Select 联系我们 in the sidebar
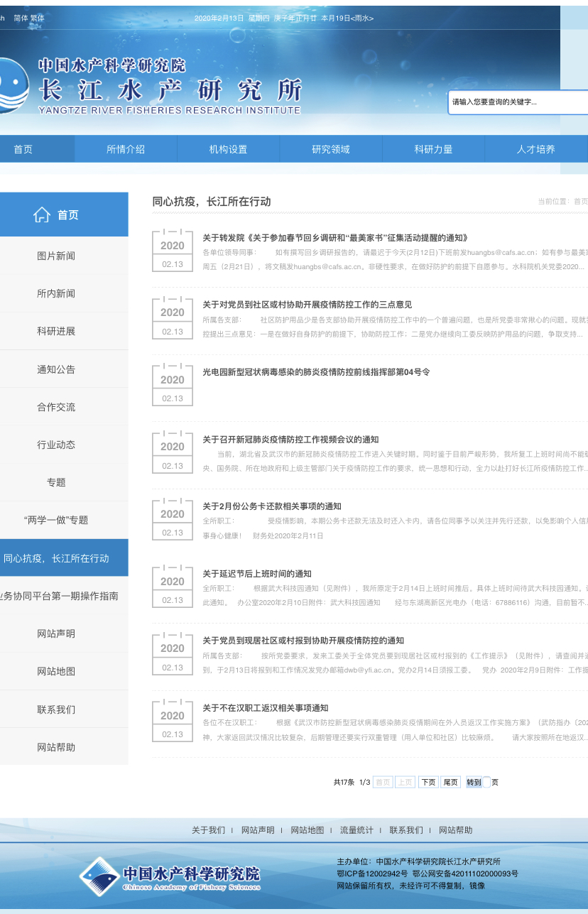The image size is (588, 914). click(x=64, y=709)
